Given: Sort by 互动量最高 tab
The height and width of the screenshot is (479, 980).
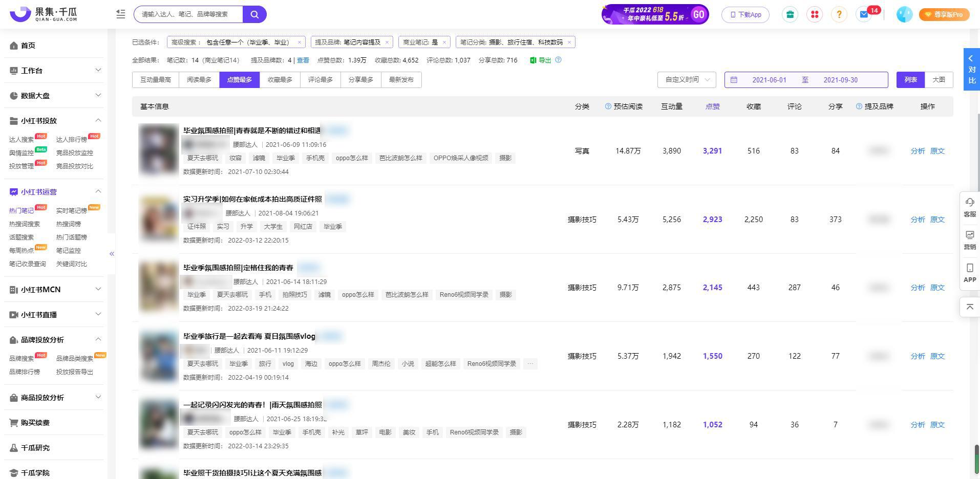Looking at the screenshot, I should [x=156, y=80].
